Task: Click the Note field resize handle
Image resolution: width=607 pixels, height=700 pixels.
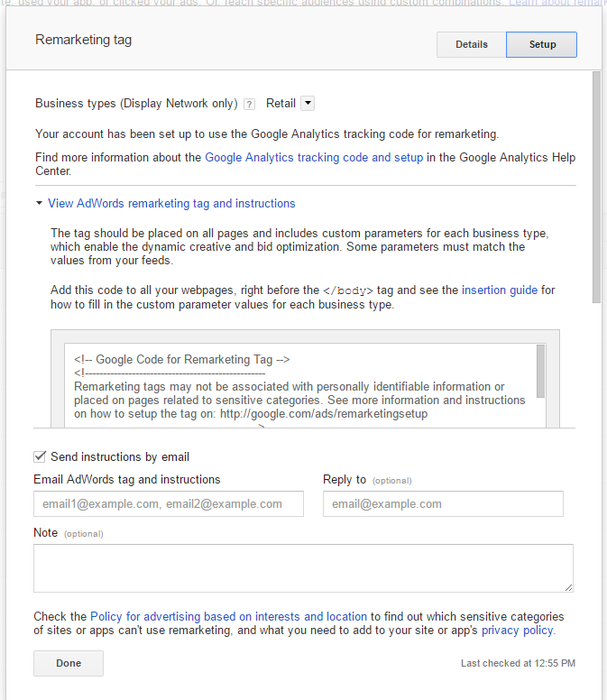Action: tap(568, 587)
